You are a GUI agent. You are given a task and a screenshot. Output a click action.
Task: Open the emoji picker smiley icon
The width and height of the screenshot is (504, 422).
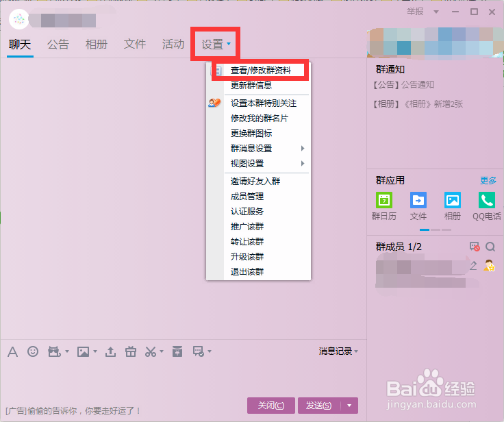tap(33, 351)
